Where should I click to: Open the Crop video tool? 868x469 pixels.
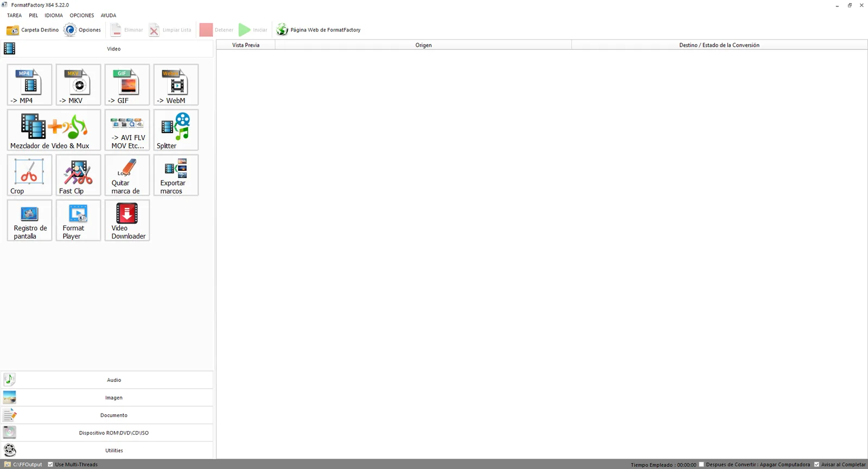pyautogui.click(x=29, y=175)
